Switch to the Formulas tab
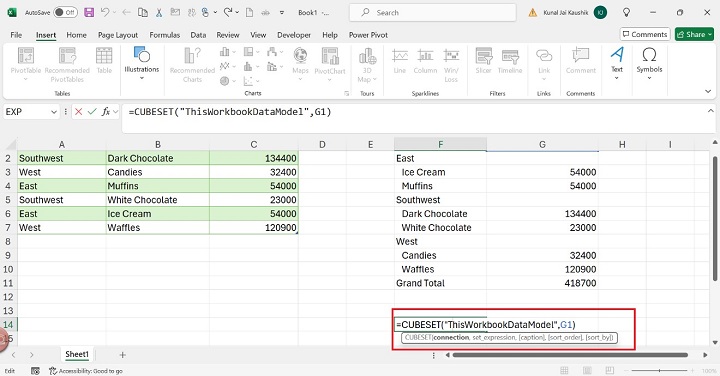 (164, 35)
